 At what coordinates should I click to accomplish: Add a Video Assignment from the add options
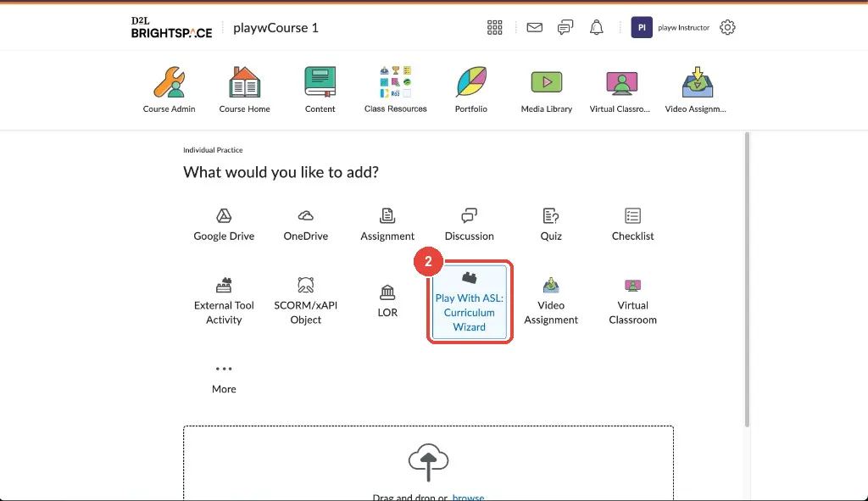(551, 302)
